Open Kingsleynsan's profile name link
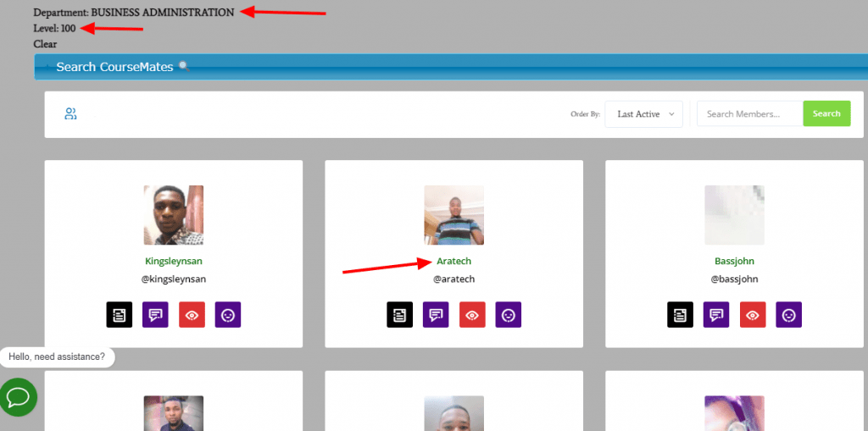This screenshot has width=868, height=431. tap(173, 261)
